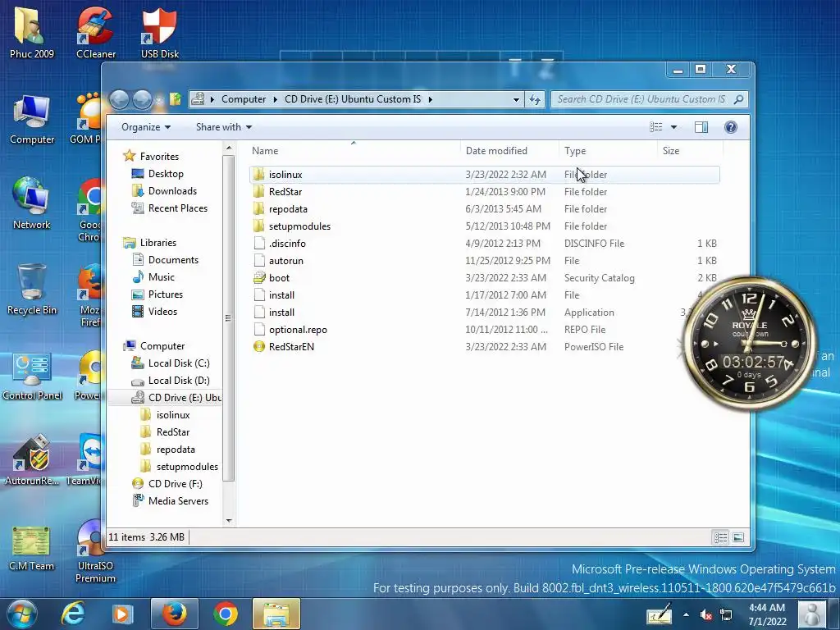Select CD Drive (F:) in sidebar
Viewport: 840px width, 630px height.
point(175,484)
